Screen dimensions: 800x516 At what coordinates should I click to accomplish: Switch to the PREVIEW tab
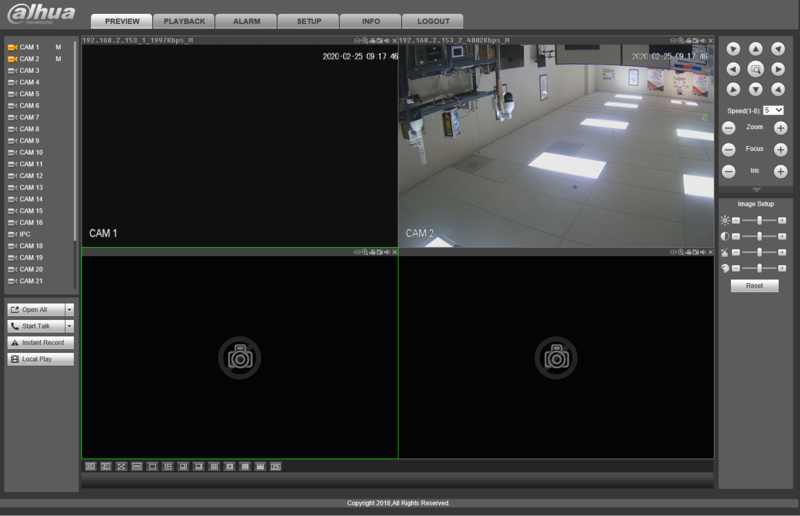click(122, 21)
